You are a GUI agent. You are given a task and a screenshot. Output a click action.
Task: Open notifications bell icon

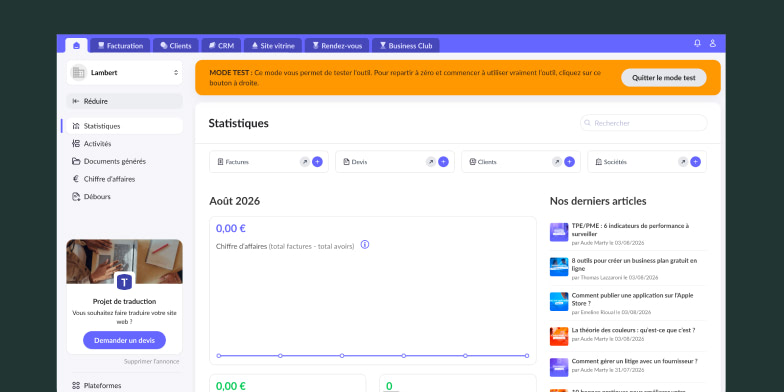coord(697,44)
